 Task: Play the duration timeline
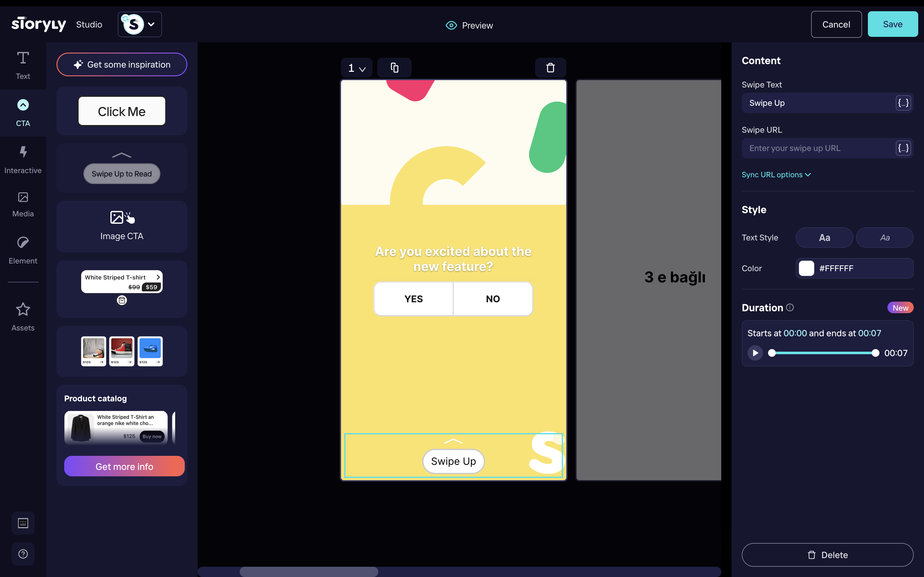(755, 353)
